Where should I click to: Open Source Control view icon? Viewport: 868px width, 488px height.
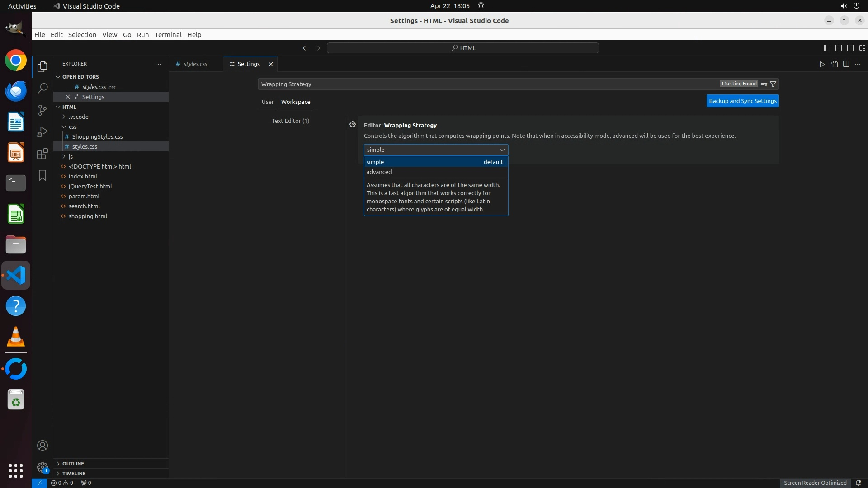(x=42, y=110)
